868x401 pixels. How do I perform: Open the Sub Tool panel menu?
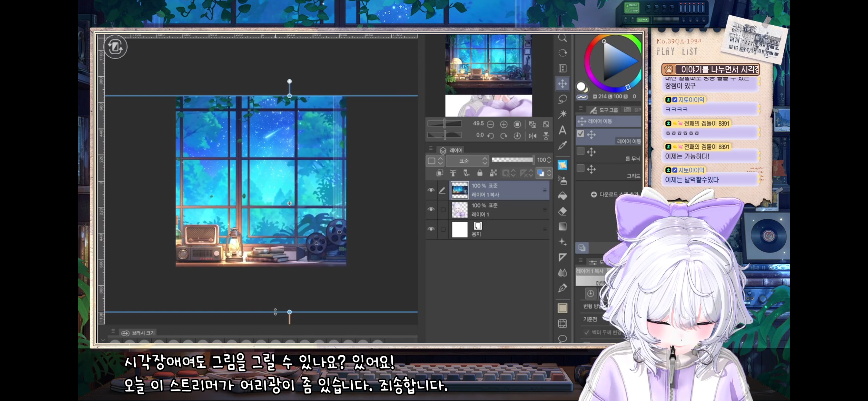[x=580, y=108]
